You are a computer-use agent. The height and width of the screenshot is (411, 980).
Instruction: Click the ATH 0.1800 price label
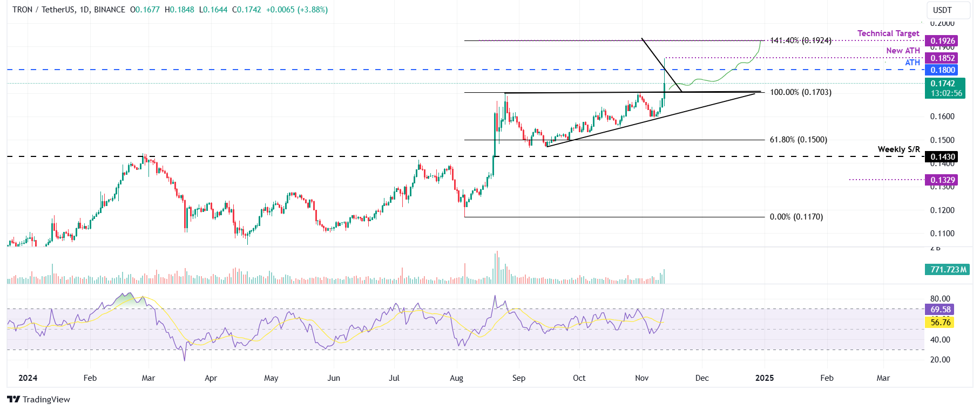coord(942,70)
